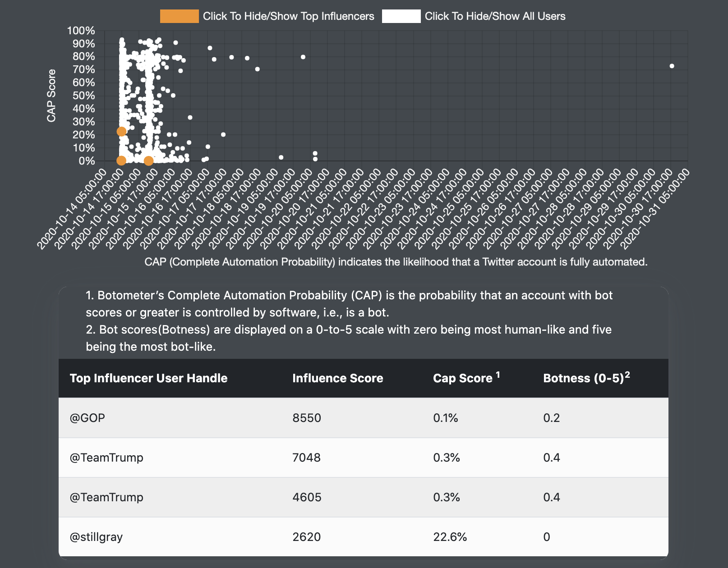Toggle the 'Click To Hide/Show Top Influencers' legend label
The height and width of the screenshot is (568, 728).
click(288, 16)
